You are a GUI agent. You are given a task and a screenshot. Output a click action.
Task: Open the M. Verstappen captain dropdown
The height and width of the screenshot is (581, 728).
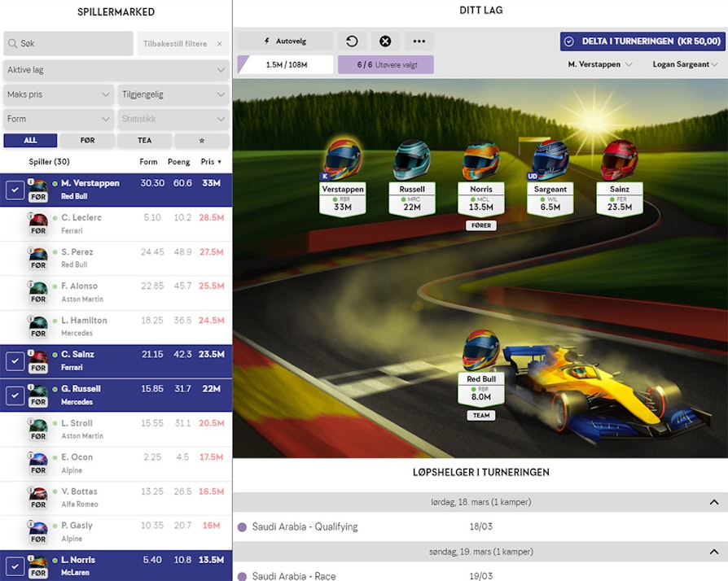tap(600, 64)
